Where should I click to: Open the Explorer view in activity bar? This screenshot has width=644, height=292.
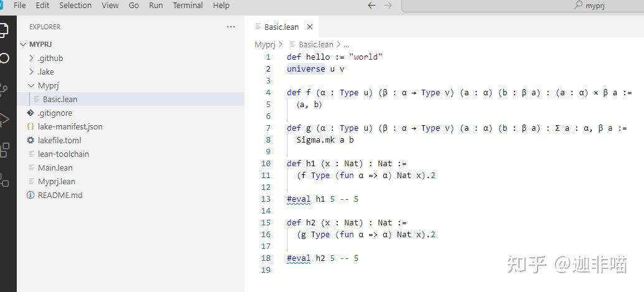[3, 29]
